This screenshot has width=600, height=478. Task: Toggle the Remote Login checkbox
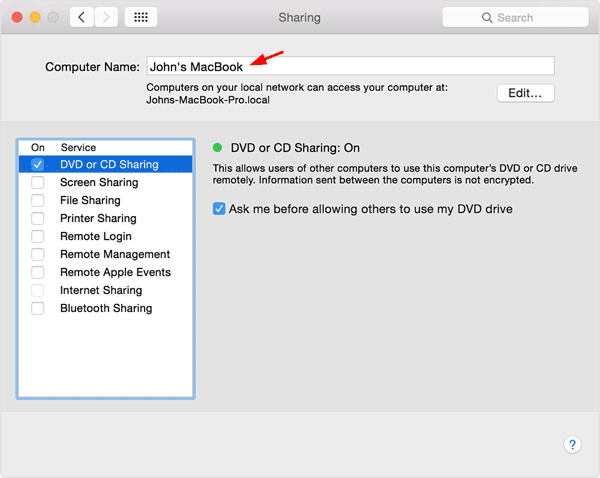click(38, 237)
